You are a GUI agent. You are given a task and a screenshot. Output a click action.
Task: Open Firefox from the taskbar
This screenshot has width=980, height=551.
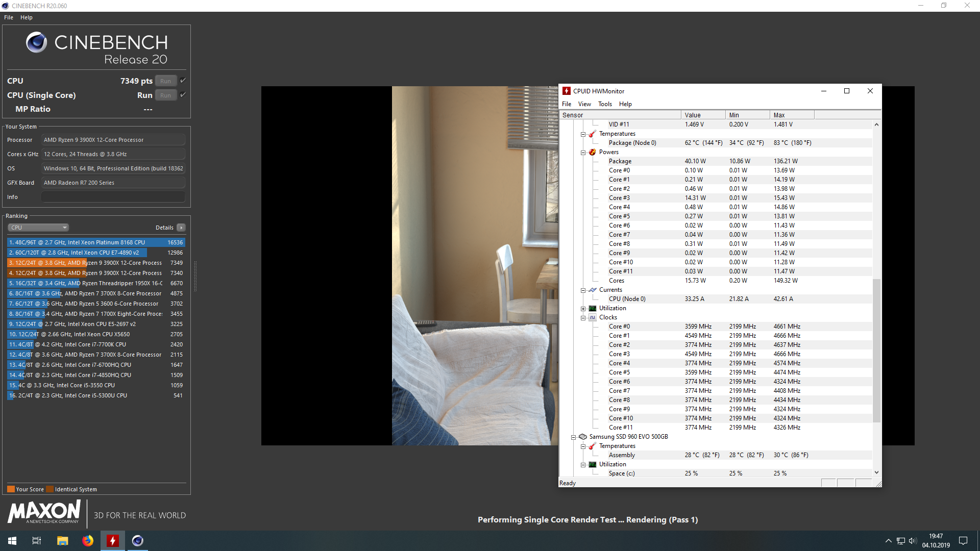tap(88, 541)
